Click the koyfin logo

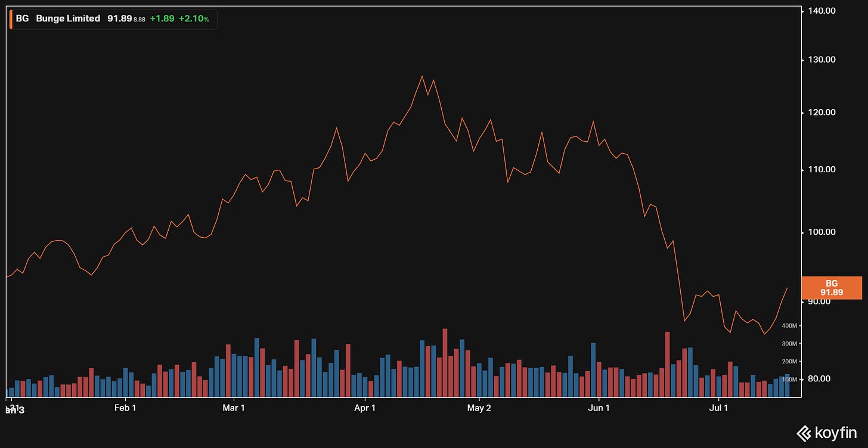827,433
